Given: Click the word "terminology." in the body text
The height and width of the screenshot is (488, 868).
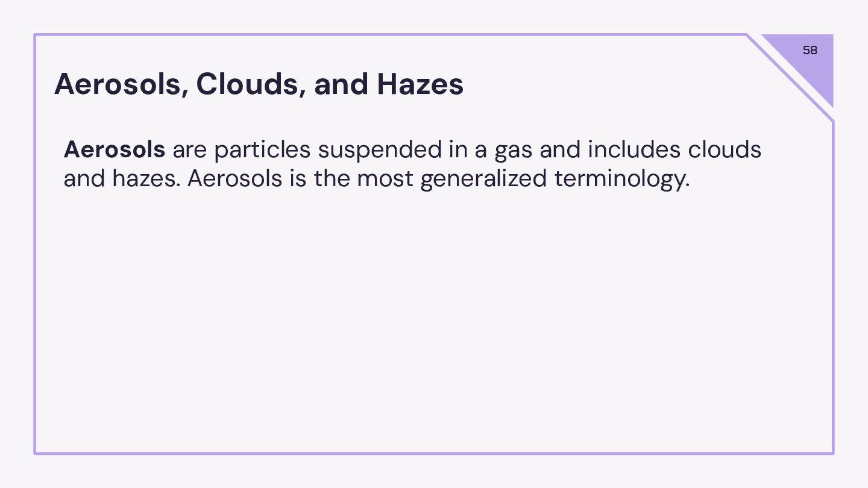Looking at the screenshot, I should 621,178.
